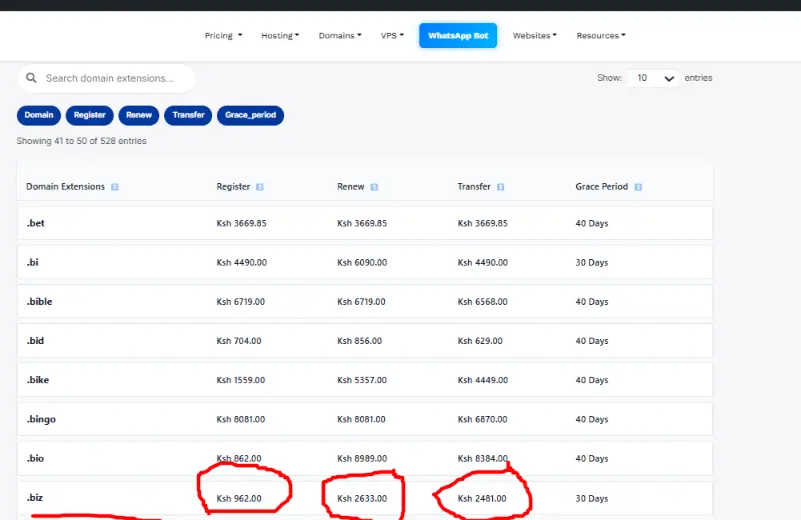
Task: Click the Ksh 6870.00 transfer price
Action: point(482,419)
